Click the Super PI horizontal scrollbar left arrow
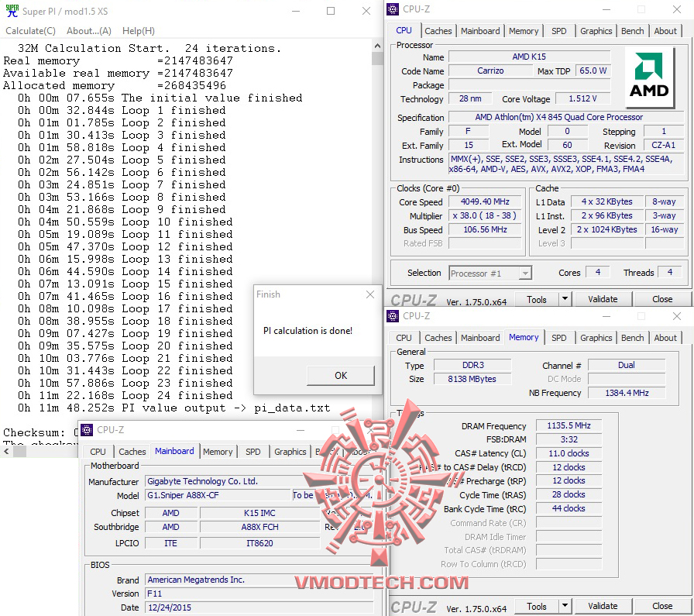Screen dimensions: 694x616 click(x=6, y=452)
